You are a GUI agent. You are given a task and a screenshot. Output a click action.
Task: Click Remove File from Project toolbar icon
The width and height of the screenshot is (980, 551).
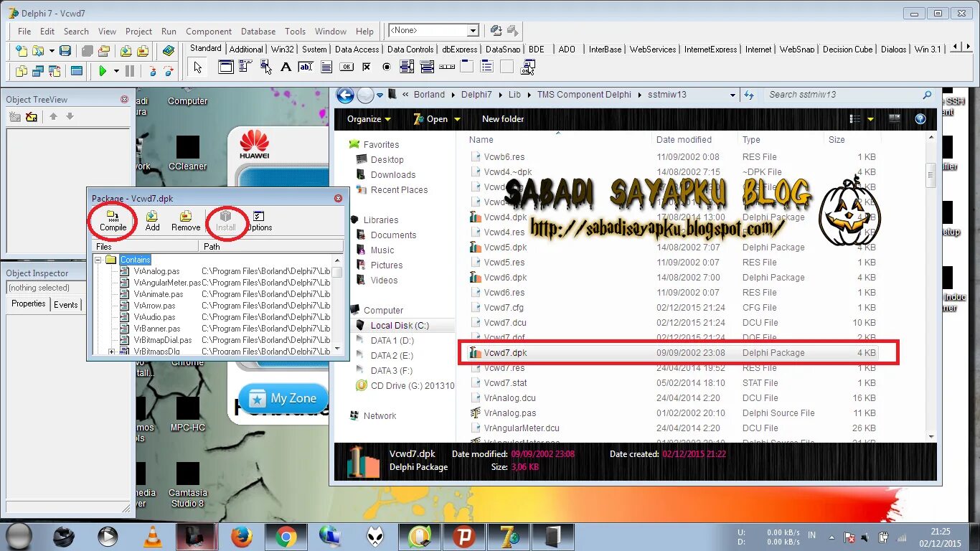[x=143, y=51]
